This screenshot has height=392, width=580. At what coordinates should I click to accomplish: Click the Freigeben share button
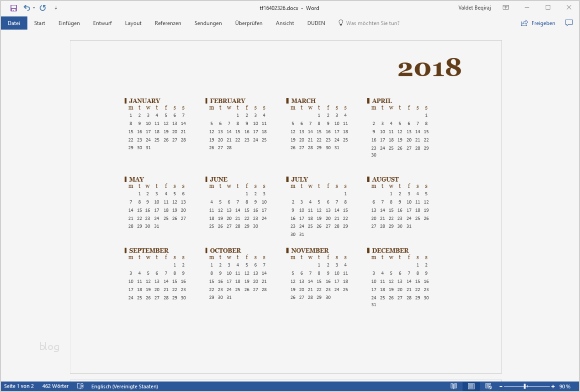[538, 23]
